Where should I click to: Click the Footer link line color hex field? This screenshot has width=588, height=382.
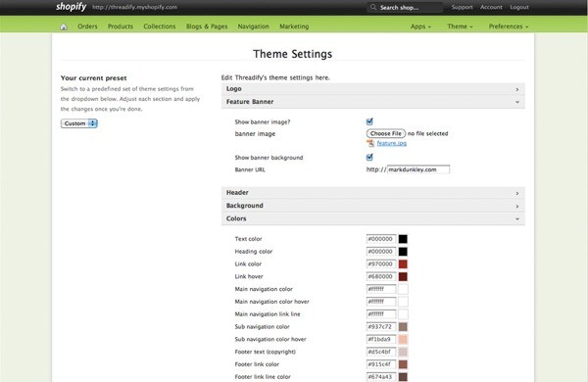point(381,377)
